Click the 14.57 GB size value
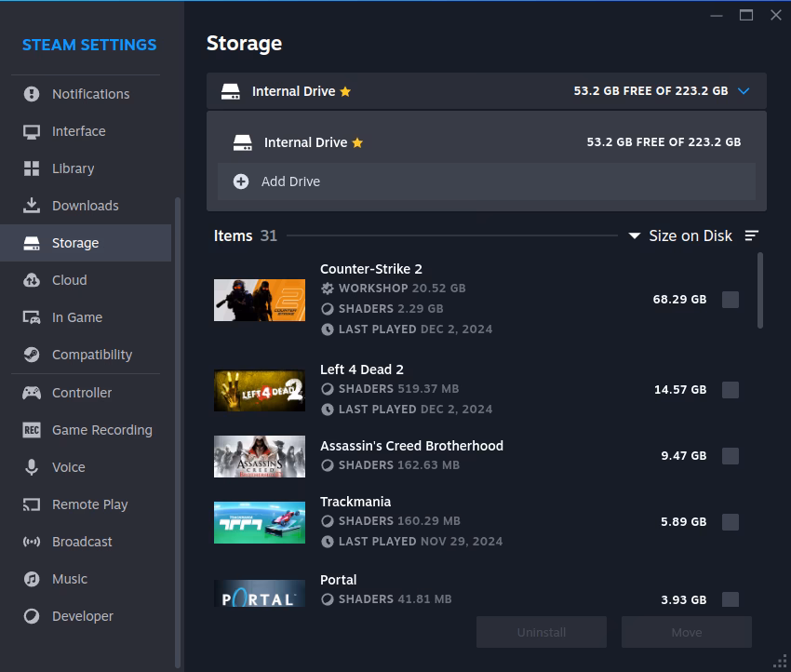 680,390
